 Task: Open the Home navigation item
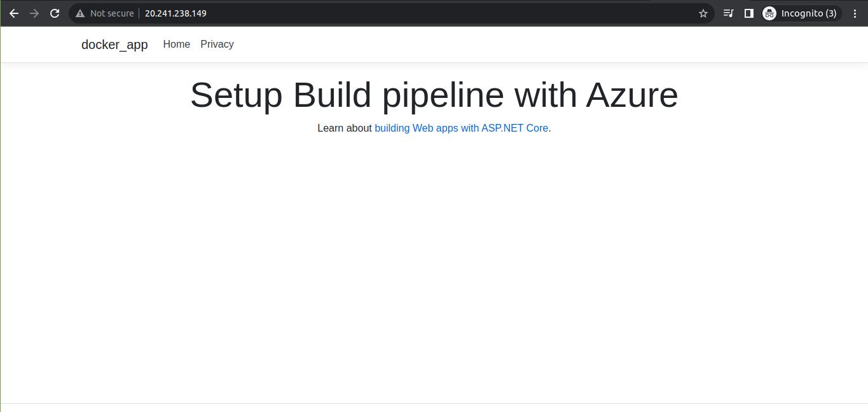pyautogui.click(x=177, y=44)
